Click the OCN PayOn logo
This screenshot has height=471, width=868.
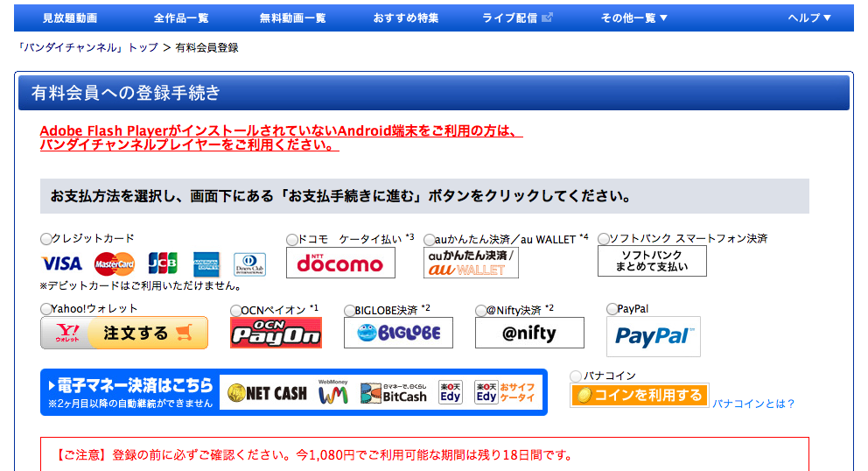(276, 333)
